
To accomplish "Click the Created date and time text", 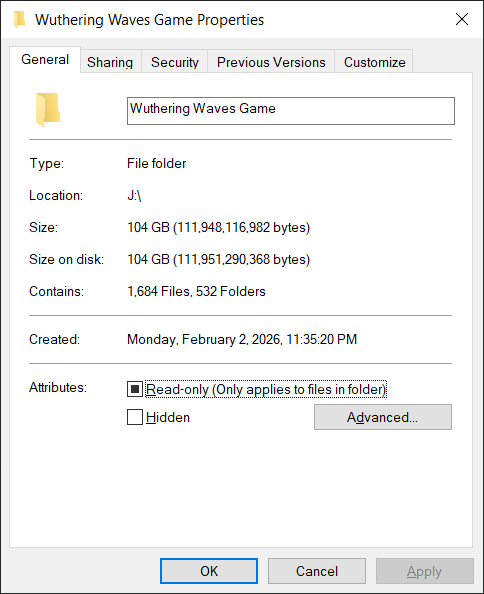I will click(x=242, y=339).
